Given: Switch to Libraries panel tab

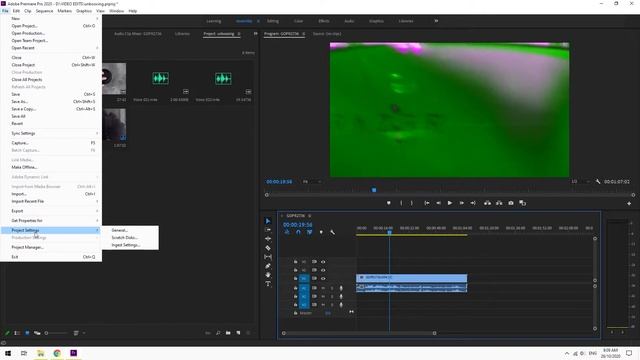Looking at the screenshot, I should (x=182, y=34).
